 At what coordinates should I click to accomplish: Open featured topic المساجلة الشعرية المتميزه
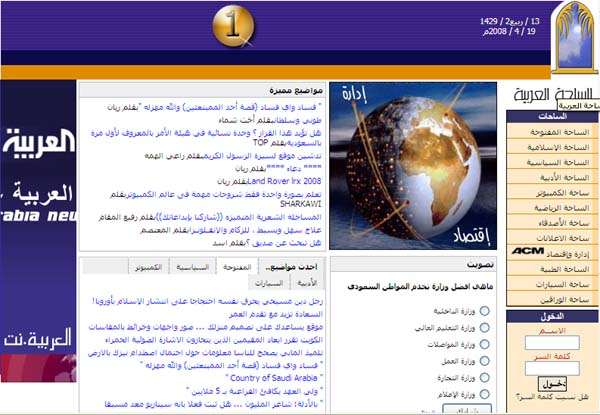(x=237, y=217)
